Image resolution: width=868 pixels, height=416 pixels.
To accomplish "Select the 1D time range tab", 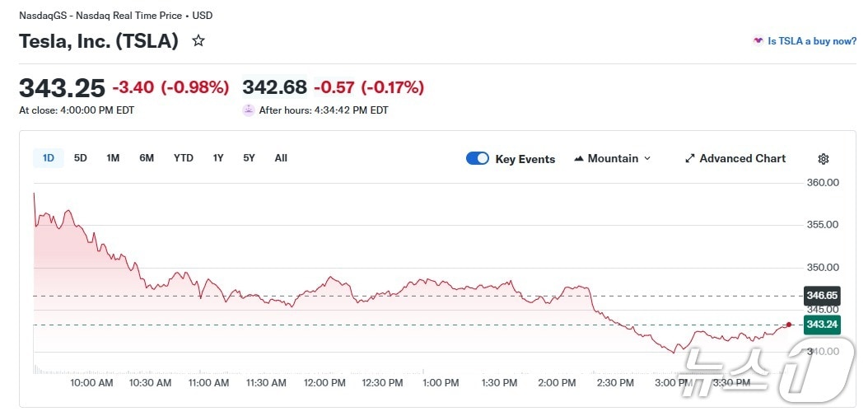I will click(x=49, y=158).
